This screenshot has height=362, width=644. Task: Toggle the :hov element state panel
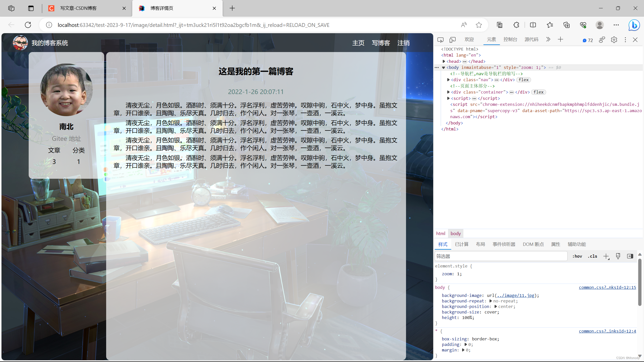point(577,256)
